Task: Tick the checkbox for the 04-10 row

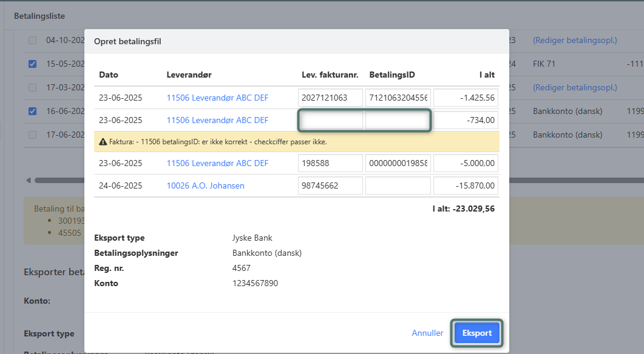Action: (x=33, y=40)
